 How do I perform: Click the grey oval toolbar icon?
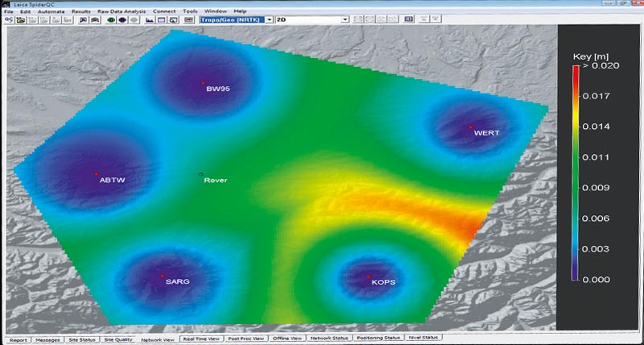click(x=134, y=19)
